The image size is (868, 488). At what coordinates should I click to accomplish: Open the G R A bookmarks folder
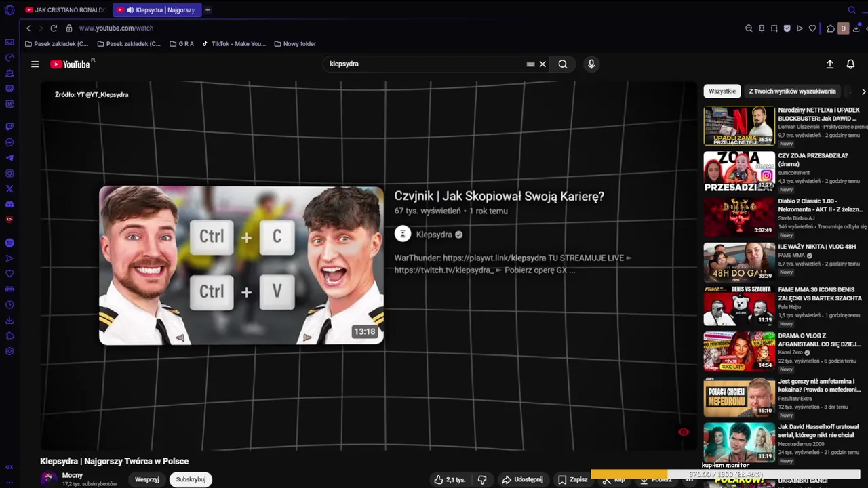coord(182,44)
